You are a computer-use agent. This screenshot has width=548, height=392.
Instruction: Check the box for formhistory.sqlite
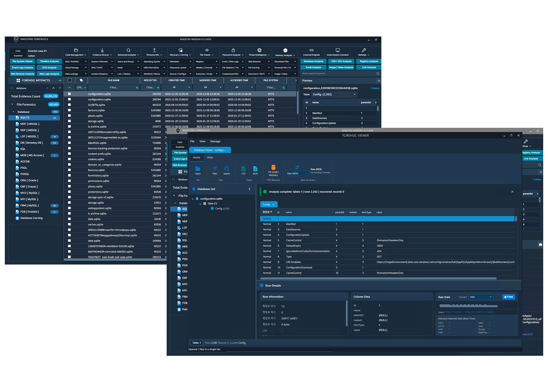[x=69, y=176]
